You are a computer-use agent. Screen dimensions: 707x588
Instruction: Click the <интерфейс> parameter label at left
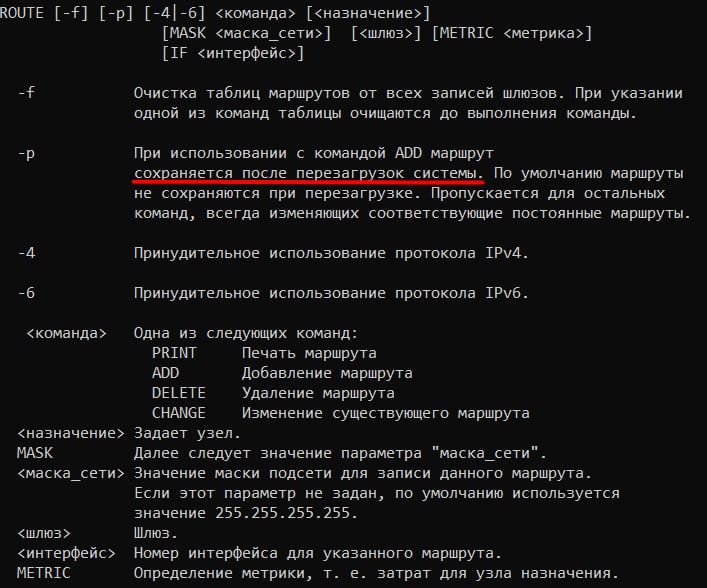(66, 553)
